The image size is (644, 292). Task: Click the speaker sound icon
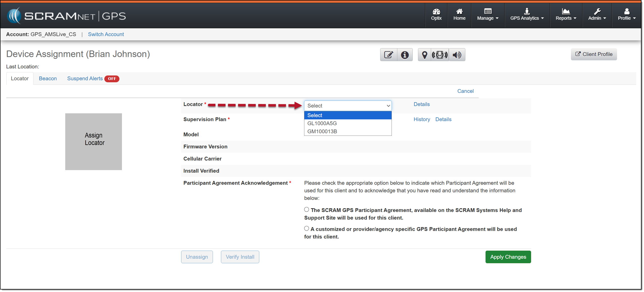[457, 55]
